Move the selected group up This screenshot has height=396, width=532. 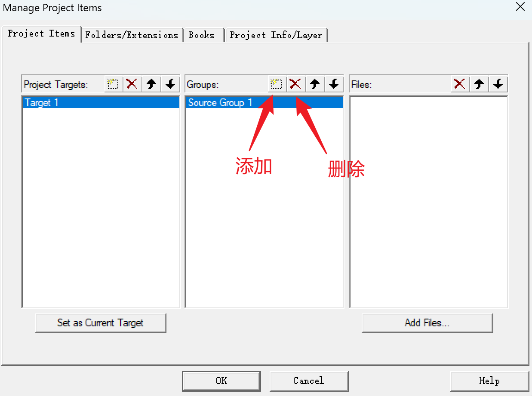pos(315,84)
